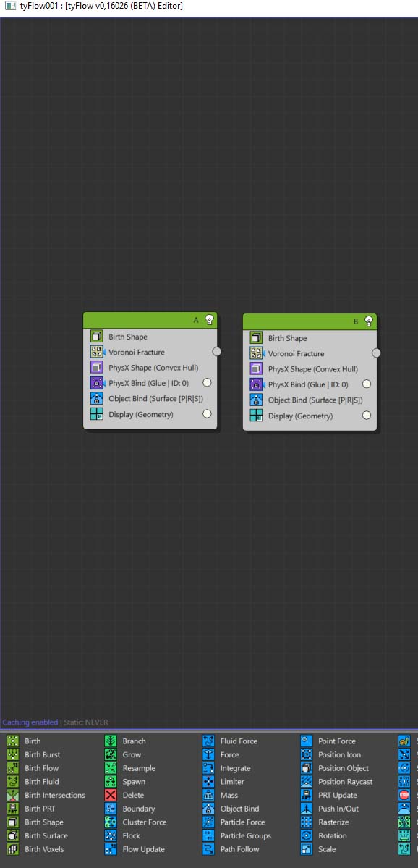Click the 'Static: NEVER' status text
418x868 pixels.
[x=86, y=722]
